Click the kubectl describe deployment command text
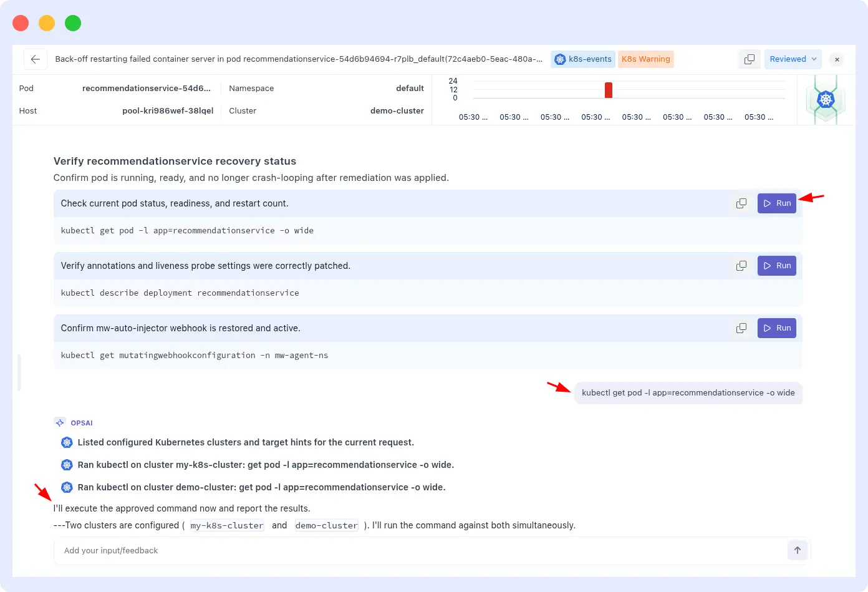This screenshot has width=868, height=592. (x=180, y=293)
